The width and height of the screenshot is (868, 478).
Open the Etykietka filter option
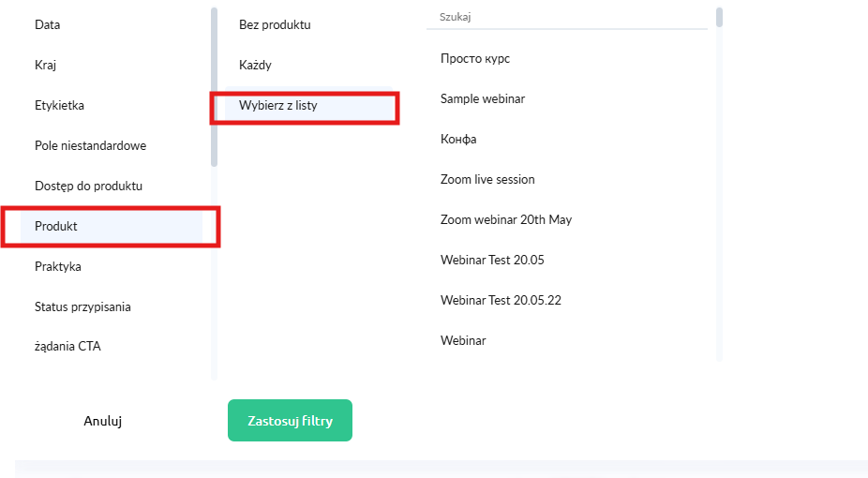tap(59, 106)
